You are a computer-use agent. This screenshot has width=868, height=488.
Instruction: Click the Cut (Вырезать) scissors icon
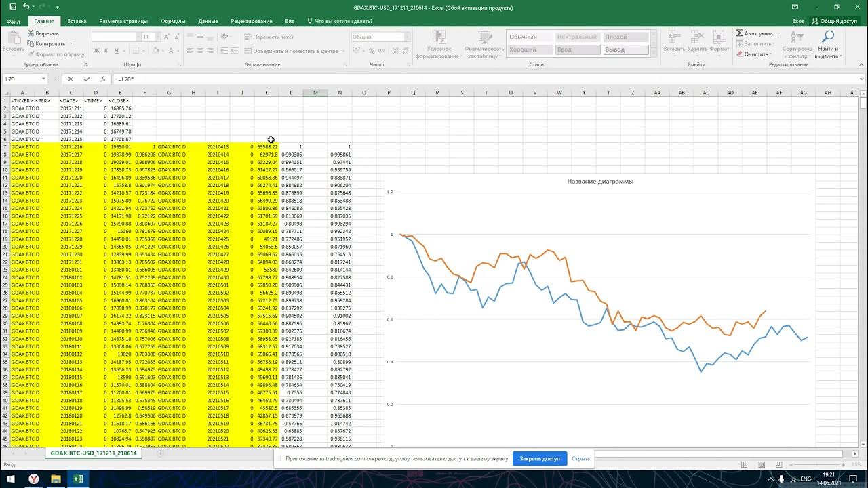pyautogui.click(x=31, y=33)
